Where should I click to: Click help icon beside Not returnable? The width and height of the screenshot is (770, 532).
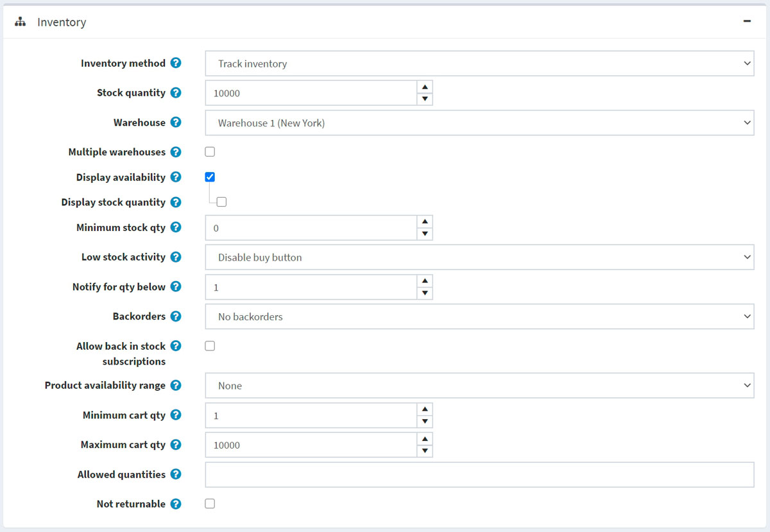tap(176, 504)
